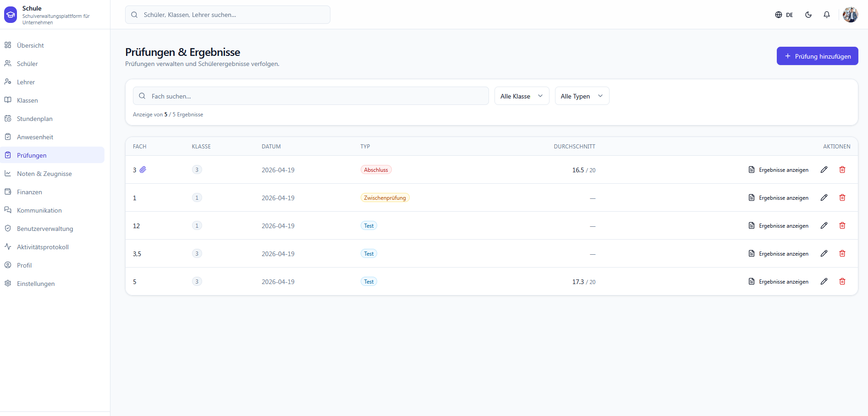Screen dimensions: 868x416
Task: Select Prüfungen in sidebar
Action: (x=52, y=155)
